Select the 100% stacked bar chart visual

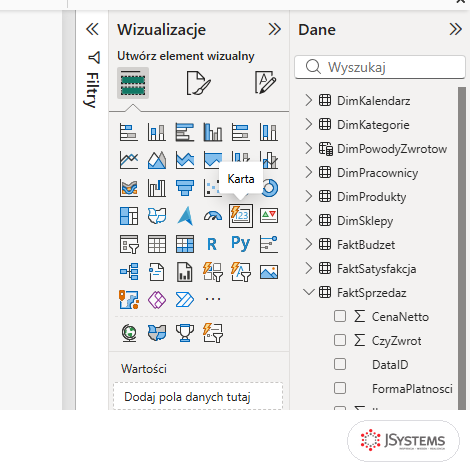tap(241, 132)
